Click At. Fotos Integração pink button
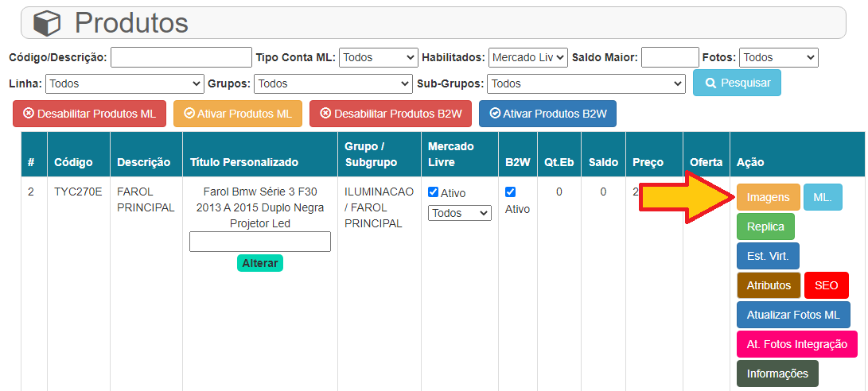 pos(796,344)
